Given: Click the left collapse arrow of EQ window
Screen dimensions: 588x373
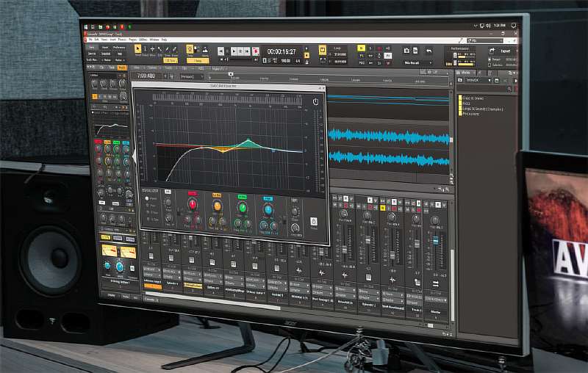Looking at the screenshot, I should click(x=134, y=154).
